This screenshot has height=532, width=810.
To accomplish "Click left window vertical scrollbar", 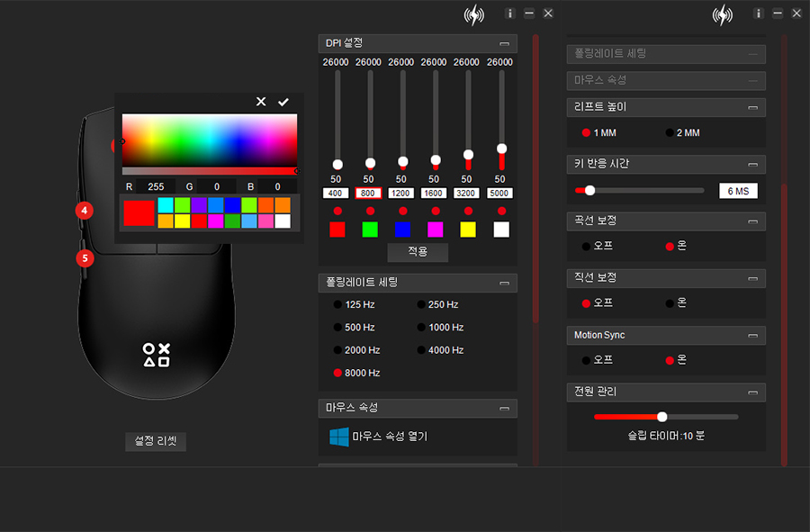I will pos(535,179).
